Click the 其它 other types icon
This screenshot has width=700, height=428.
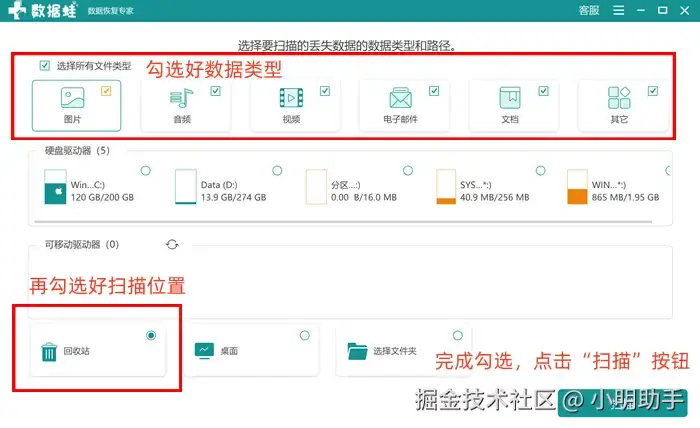tap(619, 98)
